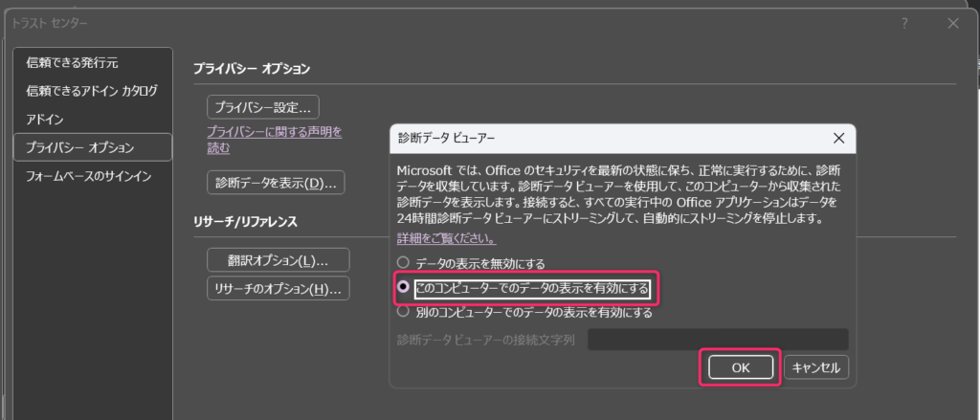Choose 別のコンピューターでのデータの表示を有効にする radio
Viewport: 980px width, 420px height.
pos(525,313)
